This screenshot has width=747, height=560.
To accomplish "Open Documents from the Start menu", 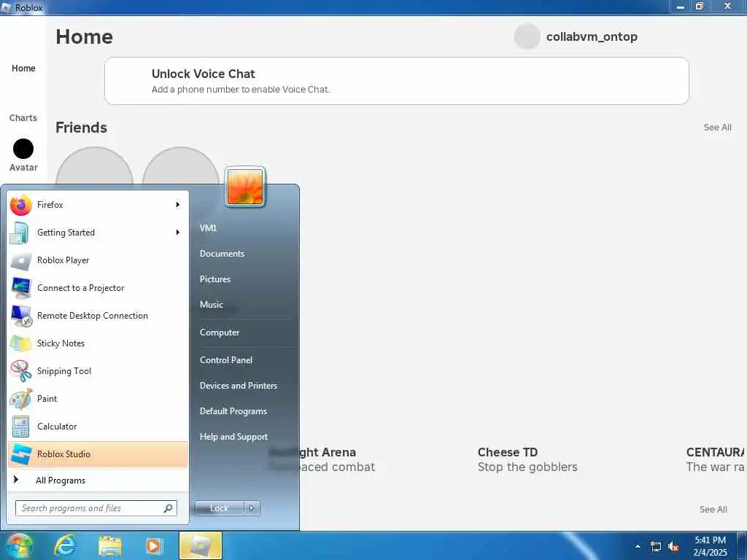I will click(222, 254).
